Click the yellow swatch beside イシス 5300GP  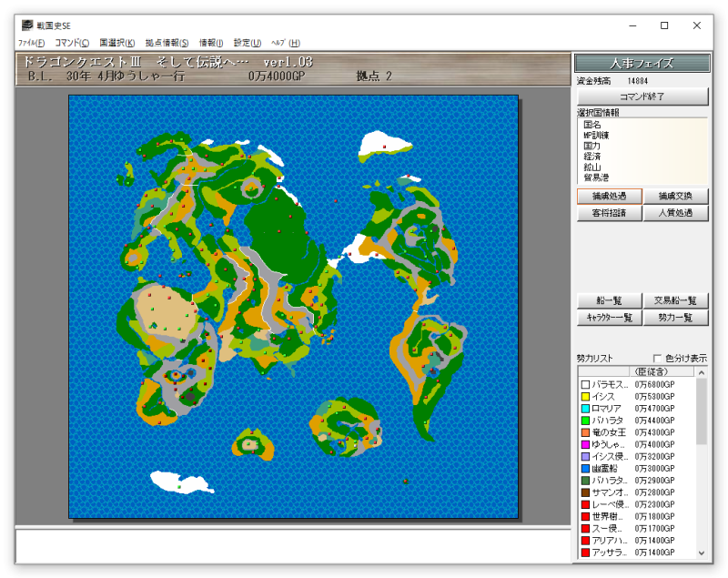click(x=585, y=397)
